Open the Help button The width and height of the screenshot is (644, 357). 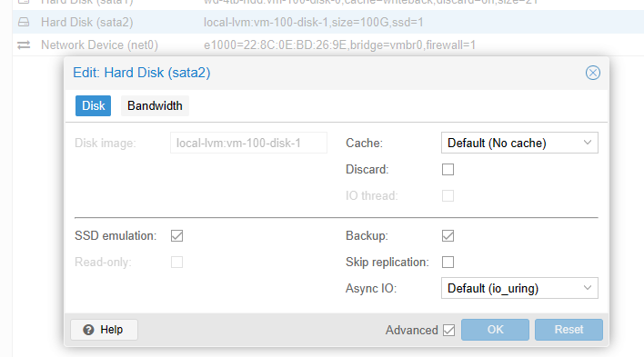(x=104, y=330)
